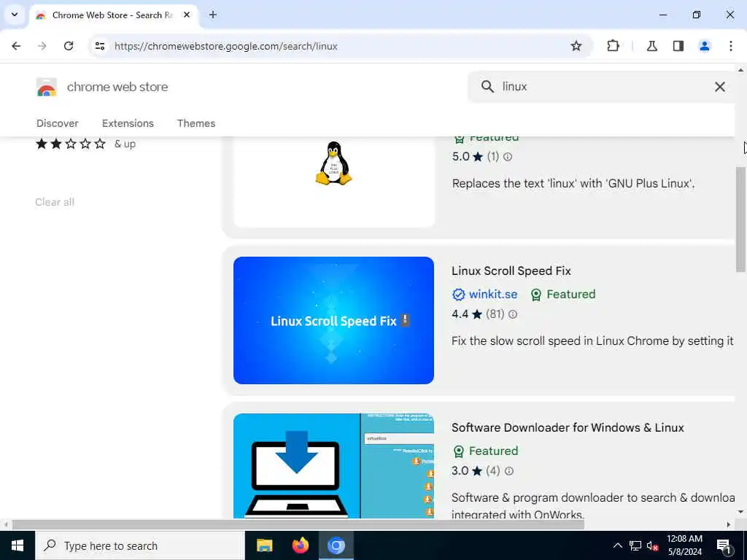Click the Chrome icon in the taskbar
747x560 pixels.
(x=336, y=545)
